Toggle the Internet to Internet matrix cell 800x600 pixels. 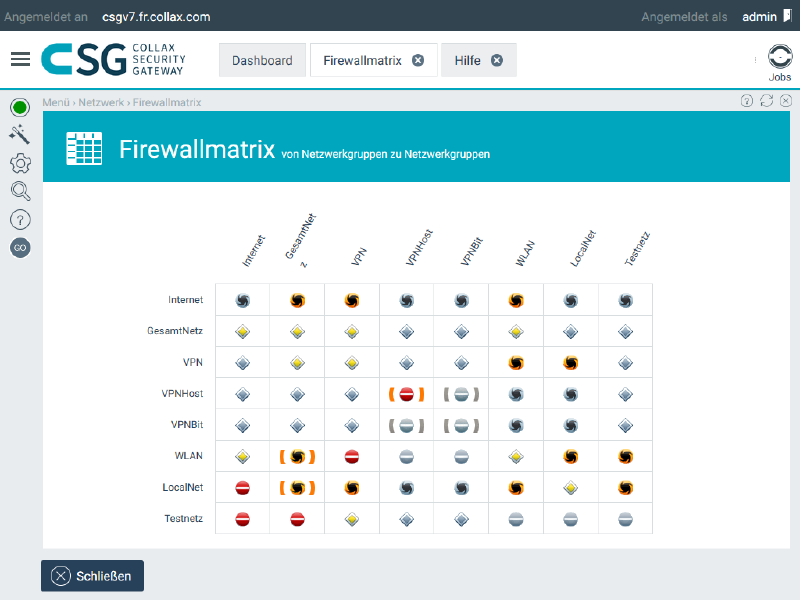pos(242,299)
